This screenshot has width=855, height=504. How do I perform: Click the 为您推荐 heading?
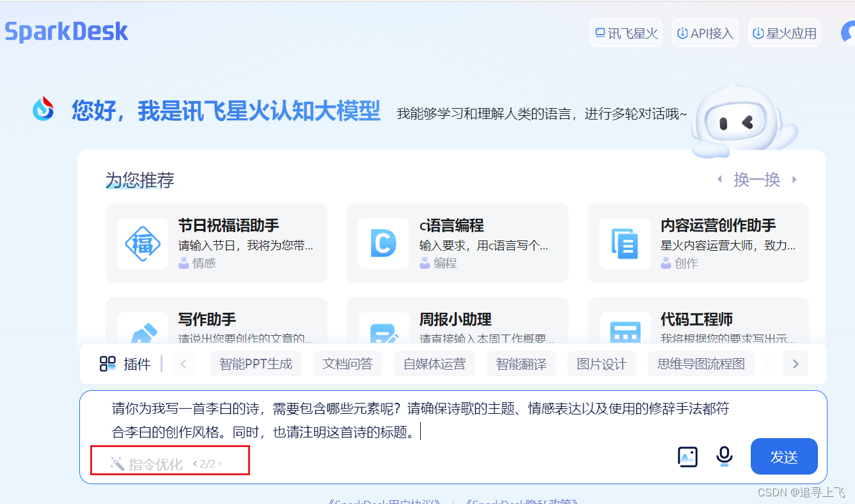140,180
